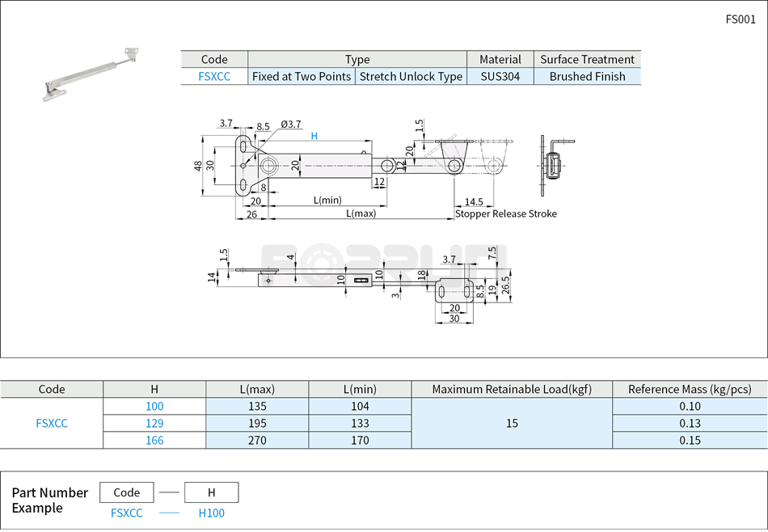This screenshot has width=768, height=532.
Task: Click the FSXCC code in the top table
Action: (x=215, y=76)
